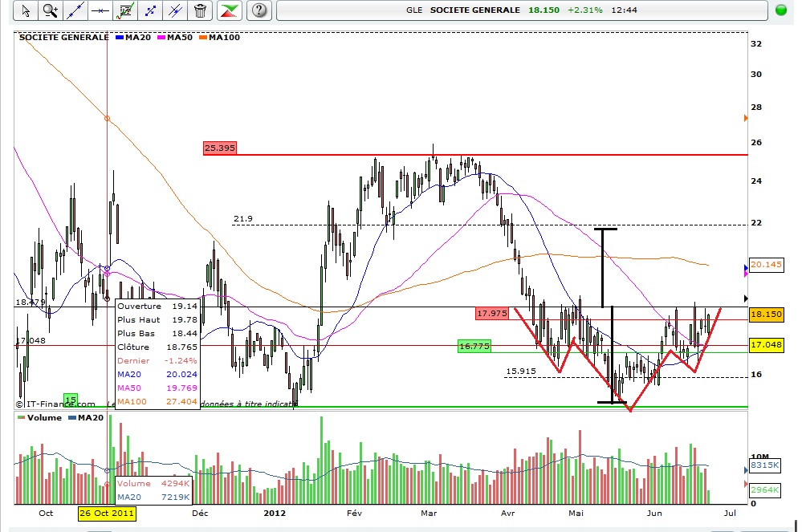Click the trash can delete tool

(201, 10)
